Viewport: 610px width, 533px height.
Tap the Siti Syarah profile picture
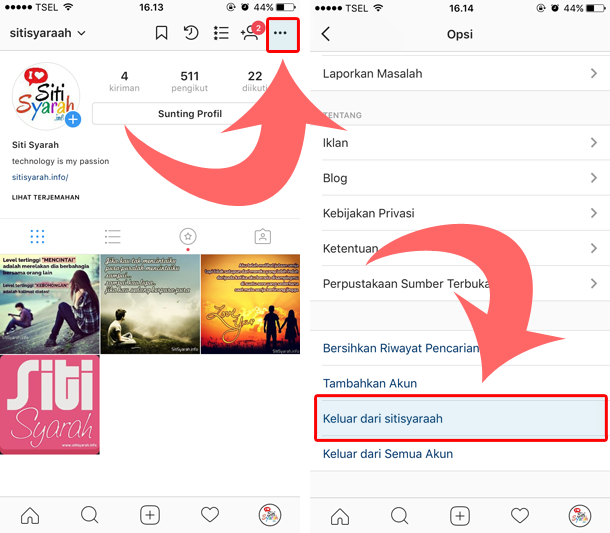click(x=46, y=96)
